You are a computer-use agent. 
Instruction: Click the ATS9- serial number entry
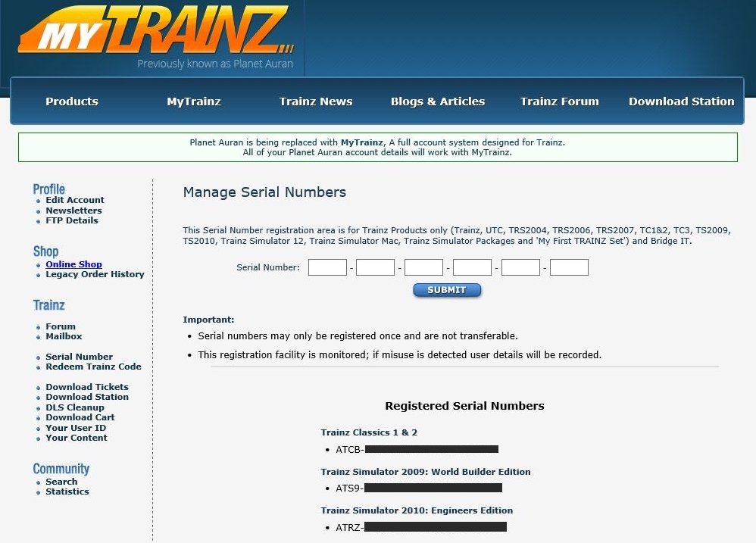(419, 488)
